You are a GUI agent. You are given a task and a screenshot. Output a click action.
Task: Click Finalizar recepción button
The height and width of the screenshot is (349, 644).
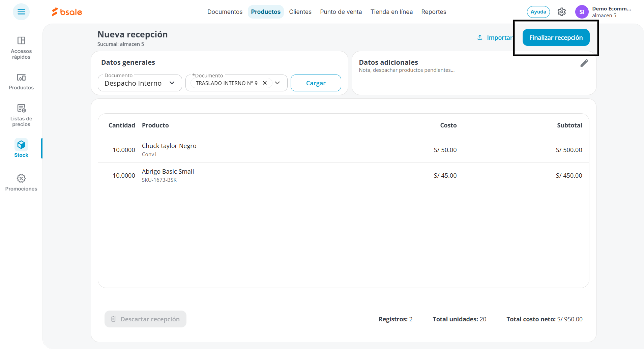click(556, 37)
